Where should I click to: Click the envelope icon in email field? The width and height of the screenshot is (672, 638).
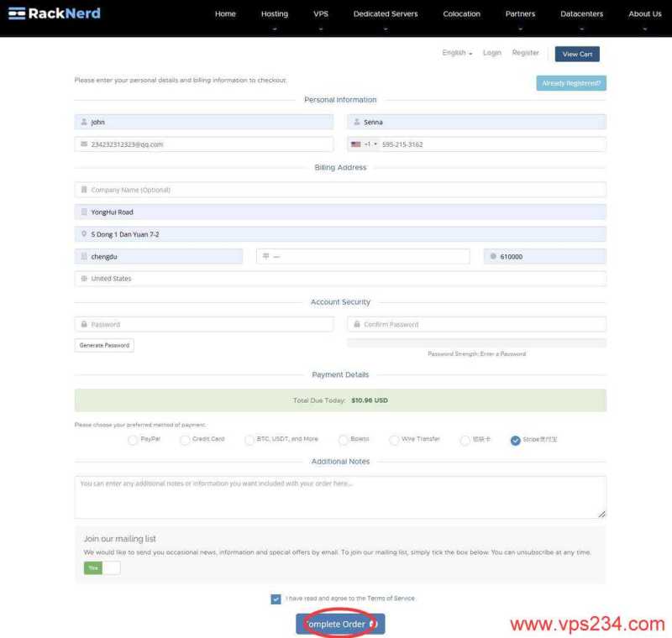84,144
